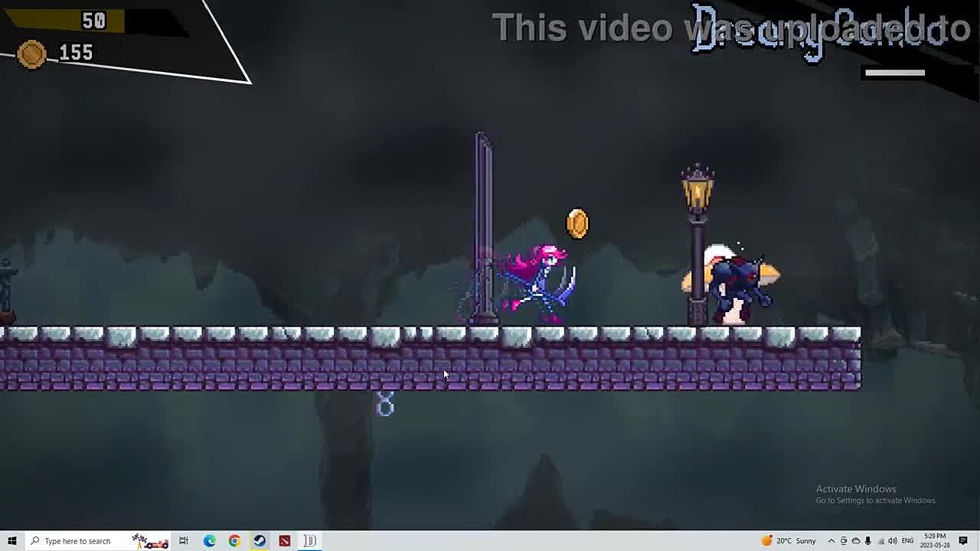
Task: Expand the hidden system tray icons
Action: 831,541
